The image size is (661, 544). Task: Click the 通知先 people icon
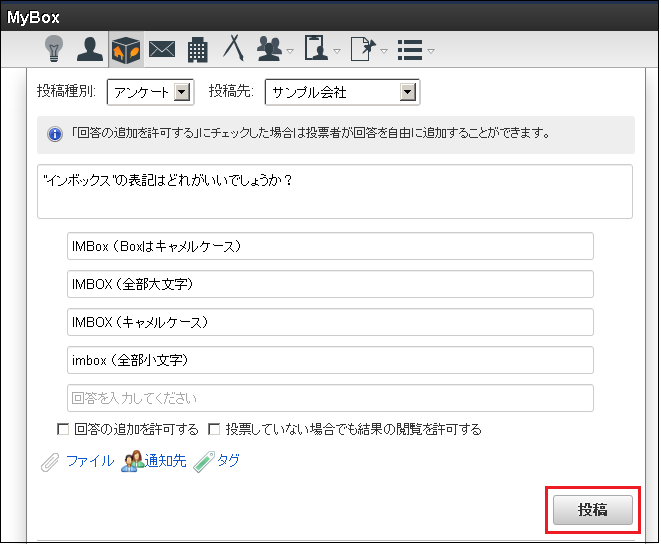point(132,461)
